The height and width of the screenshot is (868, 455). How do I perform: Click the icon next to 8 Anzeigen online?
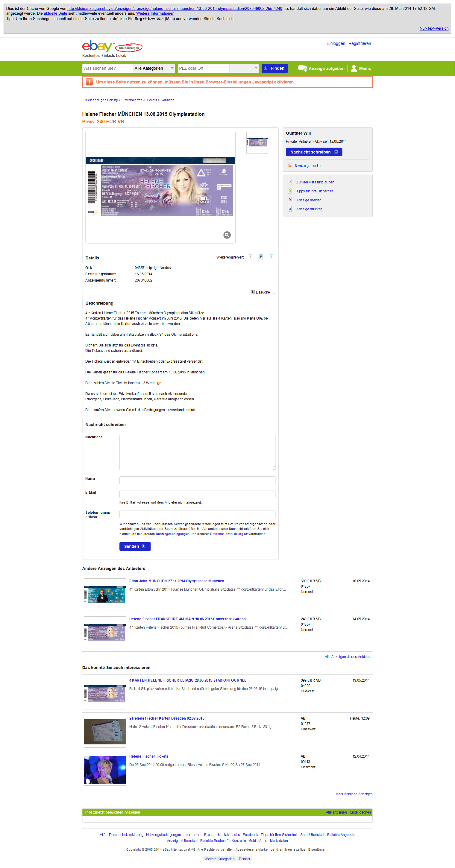[290, 165]
